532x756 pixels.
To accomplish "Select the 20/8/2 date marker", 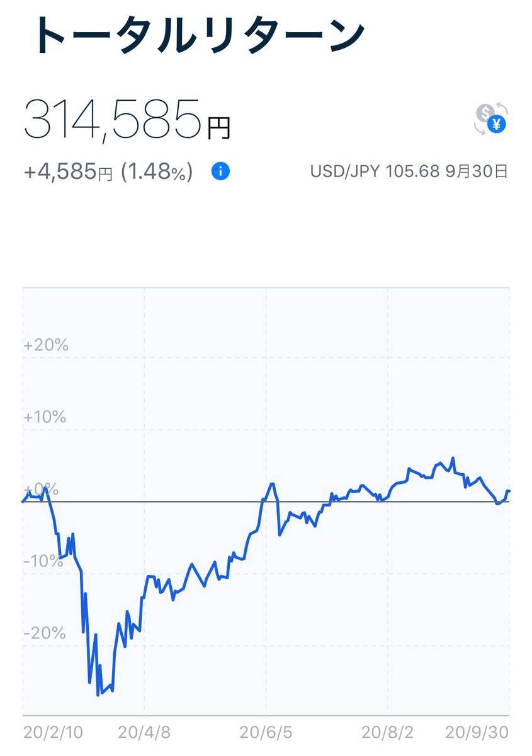I will tap(388, 732).
